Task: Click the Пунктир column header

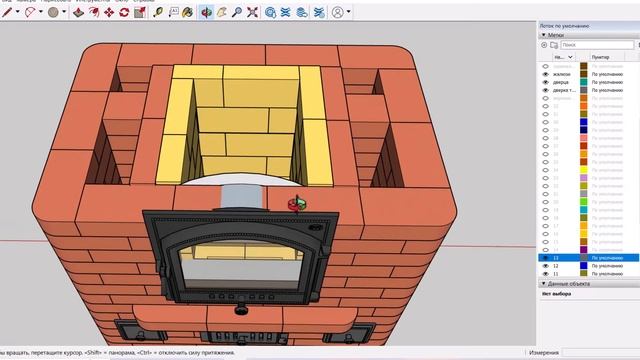Action: pos(600,57)
